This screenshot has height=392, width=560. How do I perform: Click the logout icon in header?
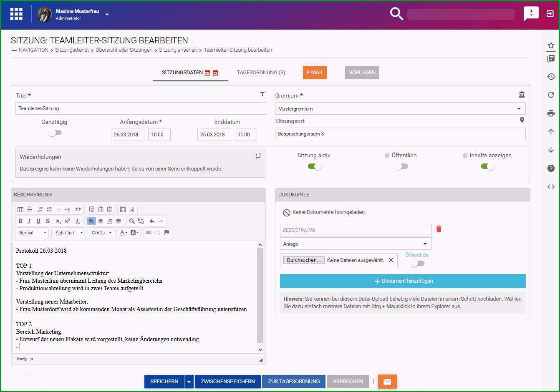[x=550, y=13]
